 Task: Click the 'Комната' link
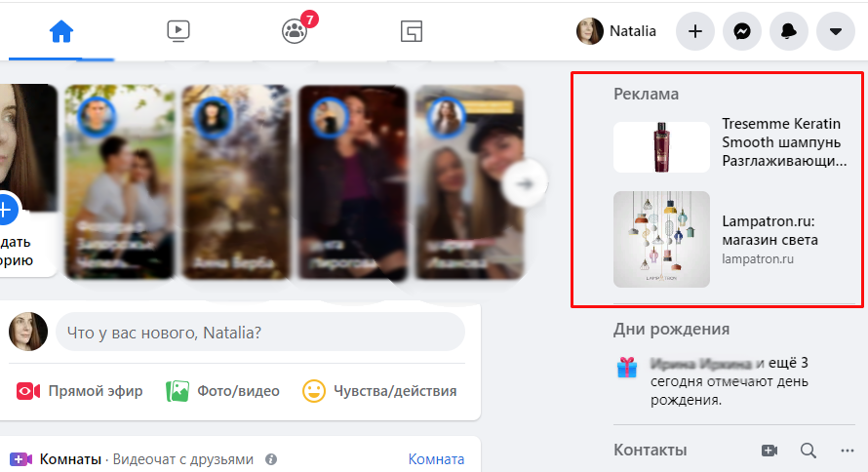pos(436,459)
